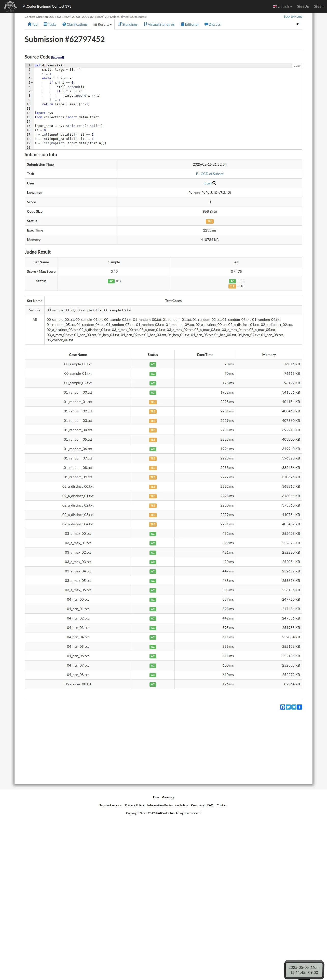Fold code at line 1 arrow
Screen dimensions: 327x980
[x=32, y=65]
